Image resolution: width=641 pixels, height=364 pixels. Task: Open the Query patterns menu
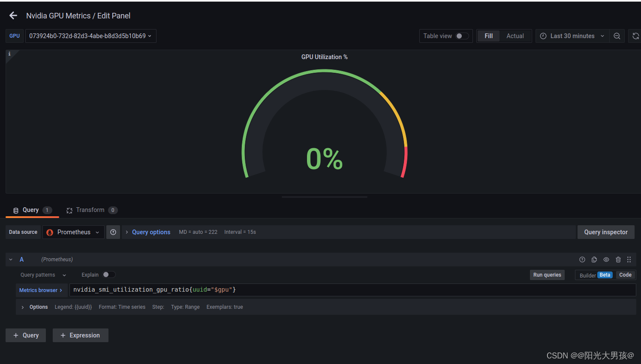coord(42,274)
